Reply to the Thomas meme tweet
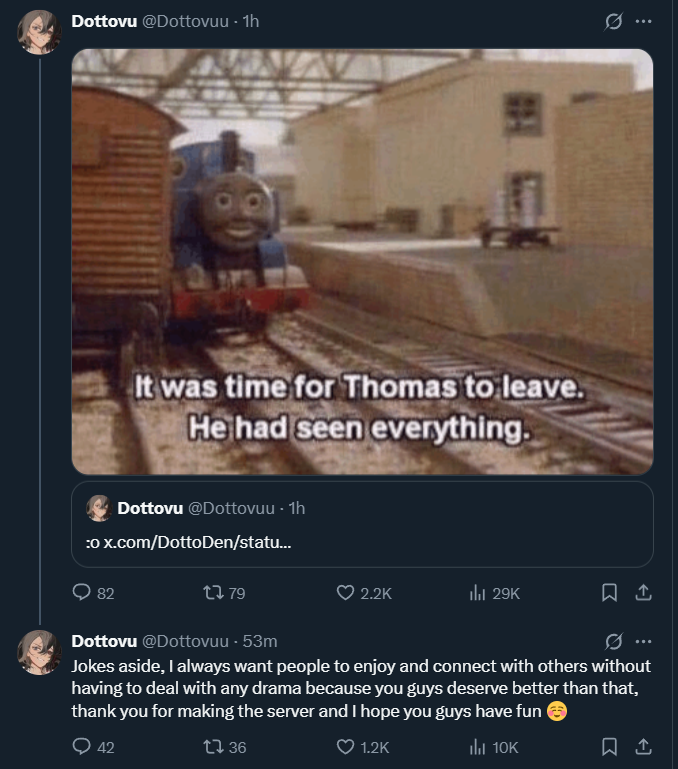This screenshot has height=769, width=678. (82, 593)
